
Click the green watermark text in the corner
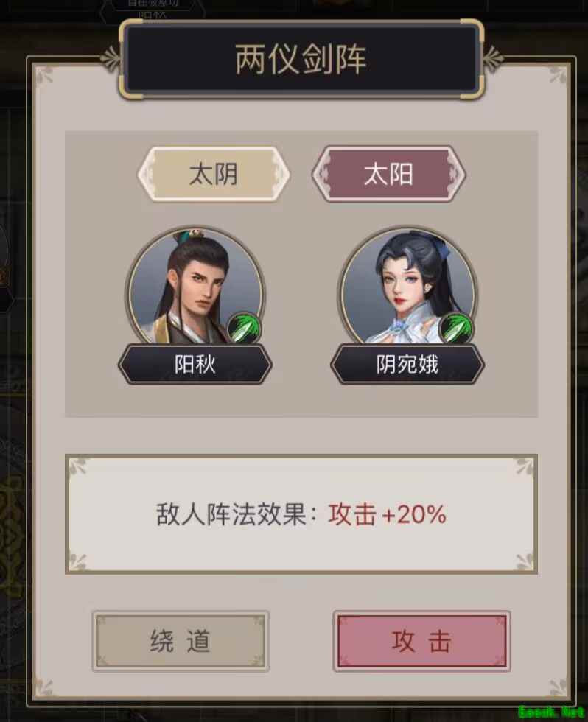click(x=552, y=712)
